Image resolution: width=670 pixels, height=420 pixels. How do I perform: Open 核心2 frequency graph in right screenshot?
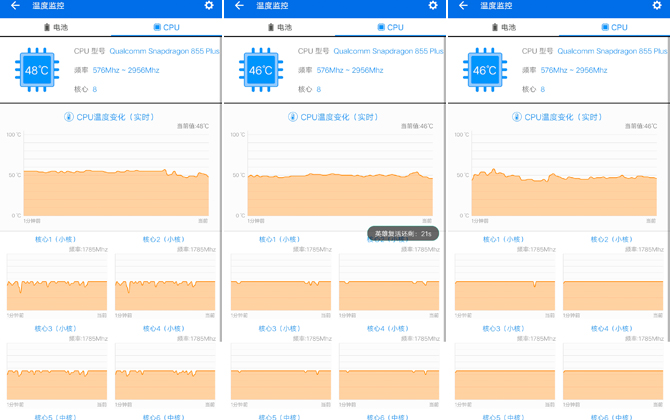tap(613, 282)
